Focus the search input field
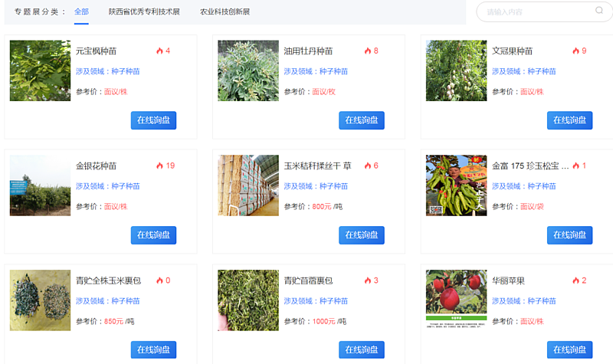613x364 pixels. (x=536, y=11)
